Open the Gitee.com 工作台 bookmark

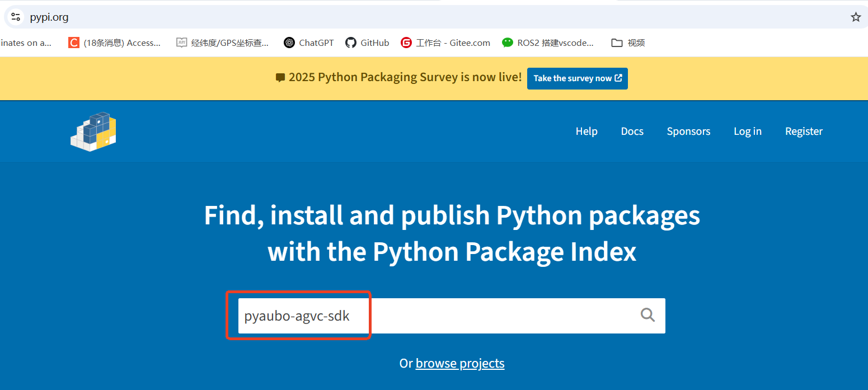445,43
